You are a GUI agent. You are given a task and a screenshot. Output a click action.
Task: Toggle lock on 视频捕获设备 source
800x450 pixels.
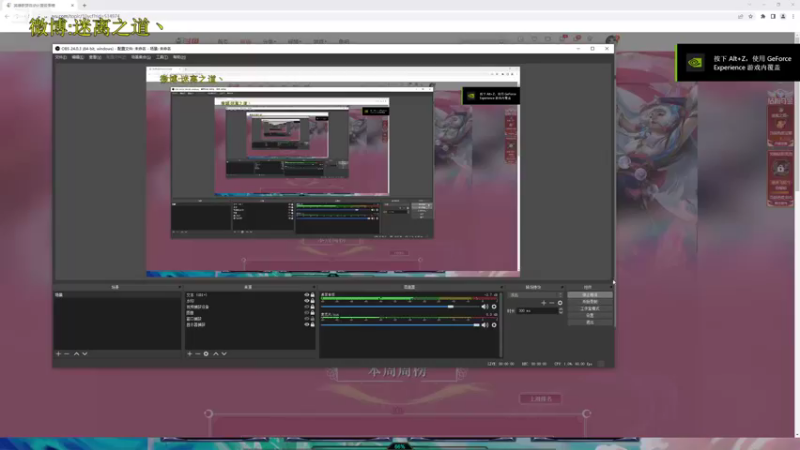pyautogui.click(x=313, y=307)
